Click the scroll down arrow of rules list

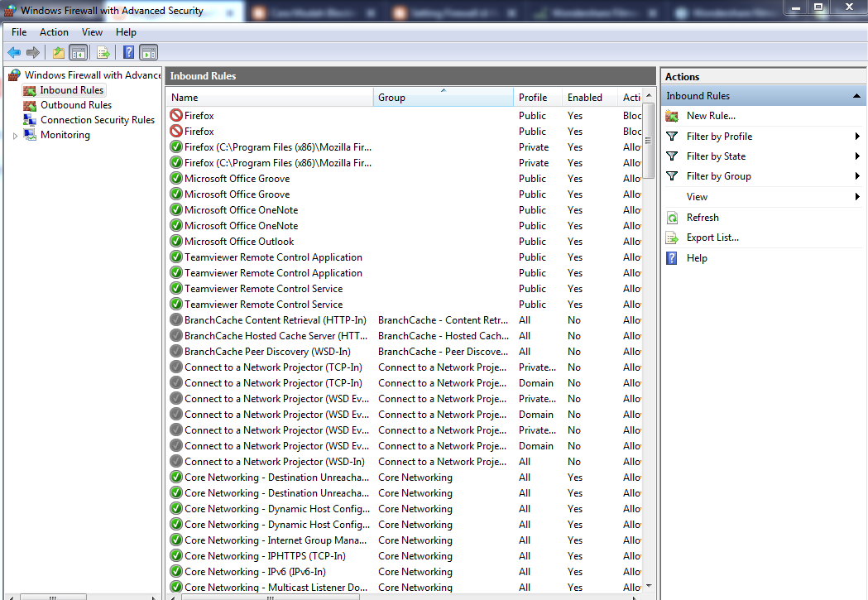(649, 586)
